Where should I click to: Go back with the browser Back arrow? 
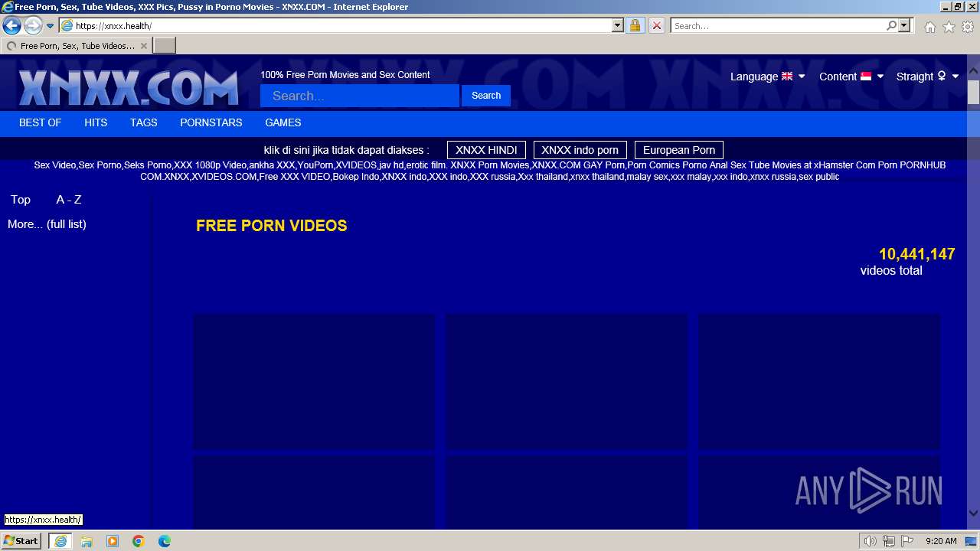click(x=11, y=26)
